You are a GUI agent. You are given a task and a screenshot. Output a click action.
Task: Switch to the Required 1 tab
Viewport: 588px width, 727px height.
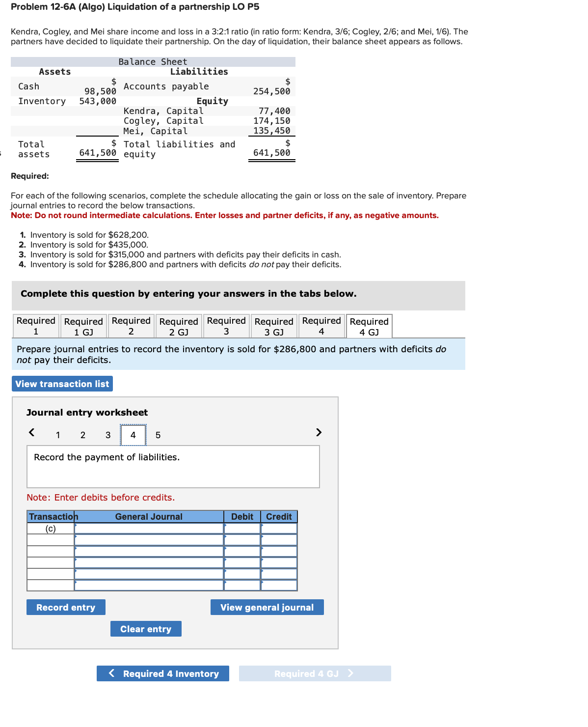tap(35, 326)
